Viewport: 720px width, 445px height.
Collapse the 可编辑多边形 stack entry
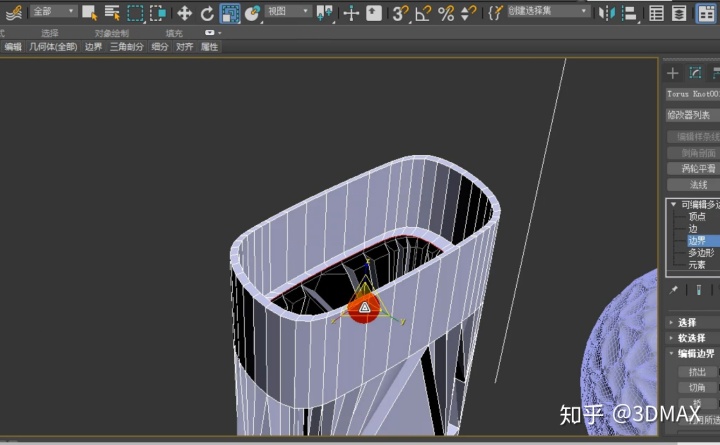tap(674, 204)
